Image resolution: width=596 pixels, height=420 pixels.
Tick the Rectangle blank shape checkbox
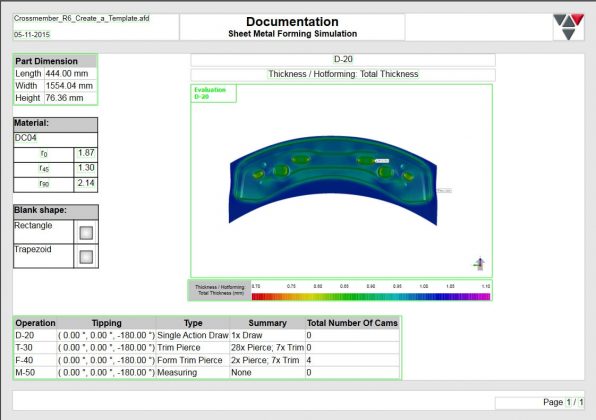[86, 233]
